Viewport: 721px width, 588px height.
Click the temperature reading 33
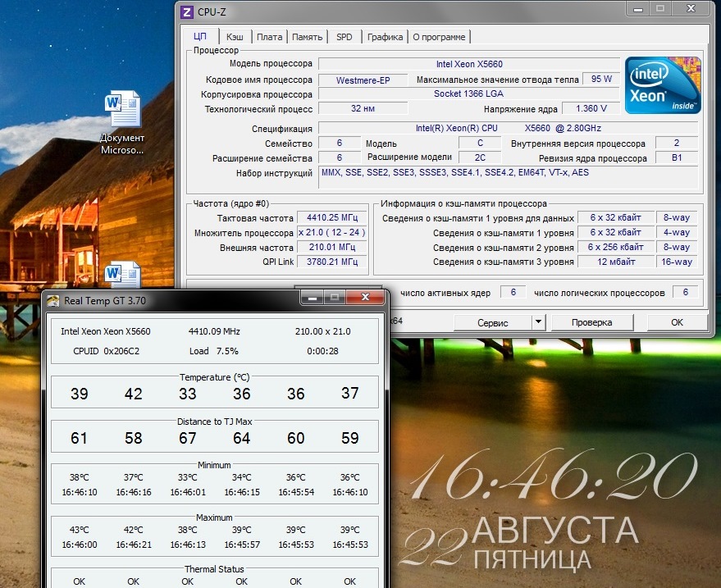(188, 394)
